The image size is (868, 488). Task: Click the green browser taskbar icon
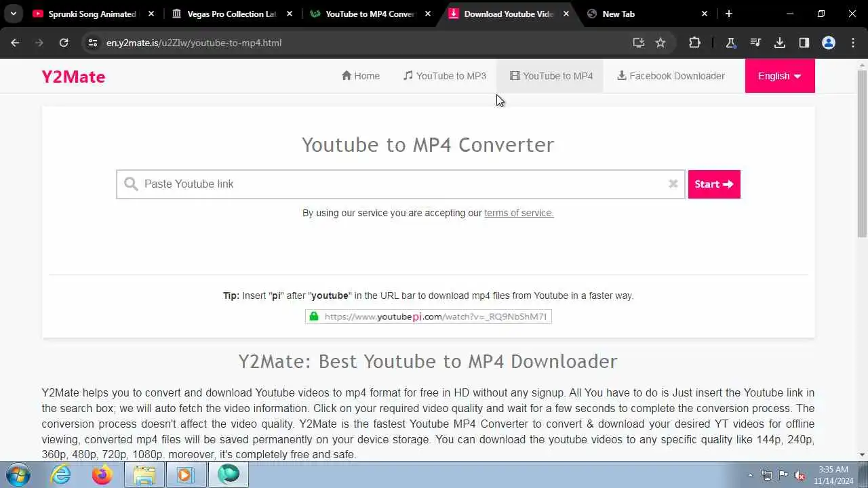[228, 475]
